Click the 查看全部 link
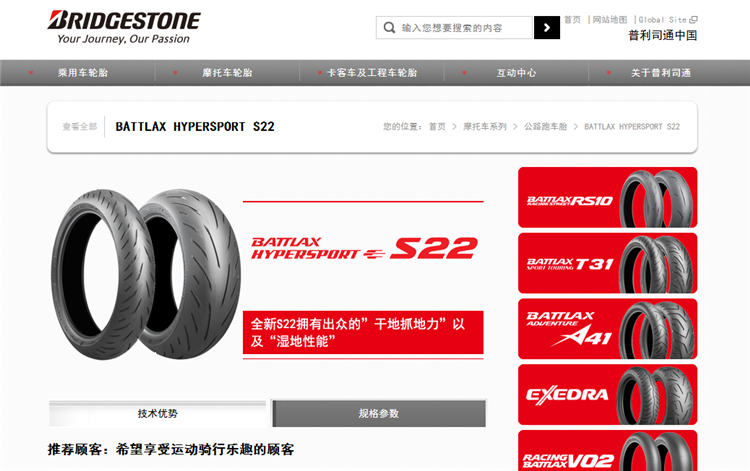 pos(80,127)
